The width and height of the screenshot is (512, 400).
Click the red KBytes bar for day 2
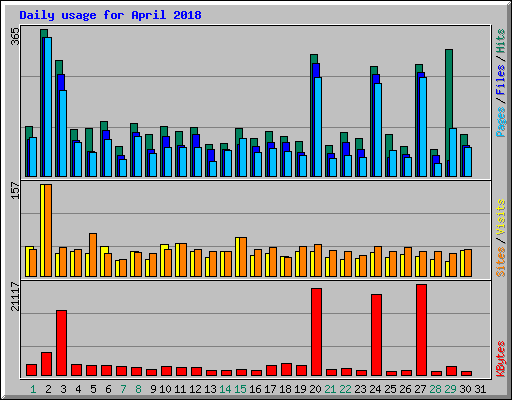click(x=46, y=364)
